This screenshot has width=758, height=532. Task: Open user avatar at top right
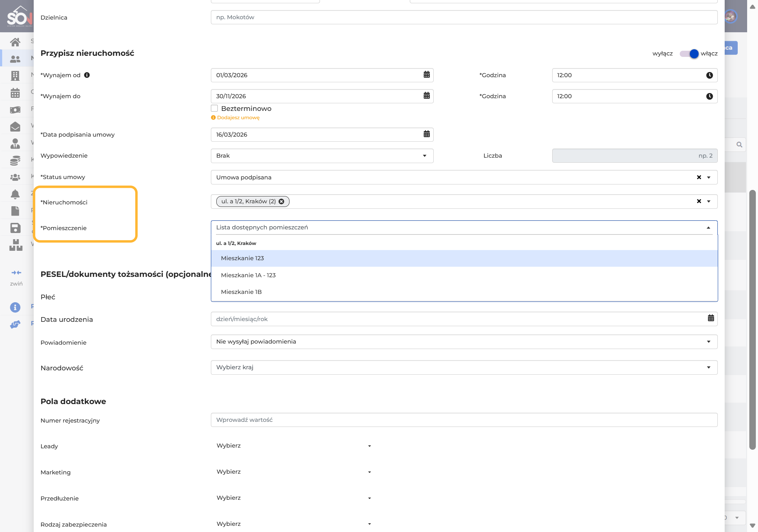pos(730,16)
